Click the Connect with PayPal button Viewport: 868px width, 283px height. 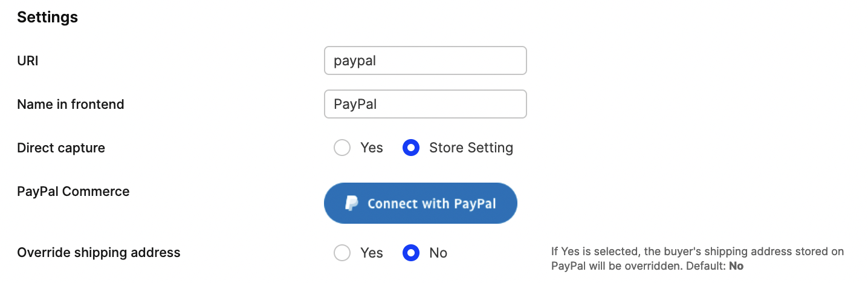tap(421, 203)
